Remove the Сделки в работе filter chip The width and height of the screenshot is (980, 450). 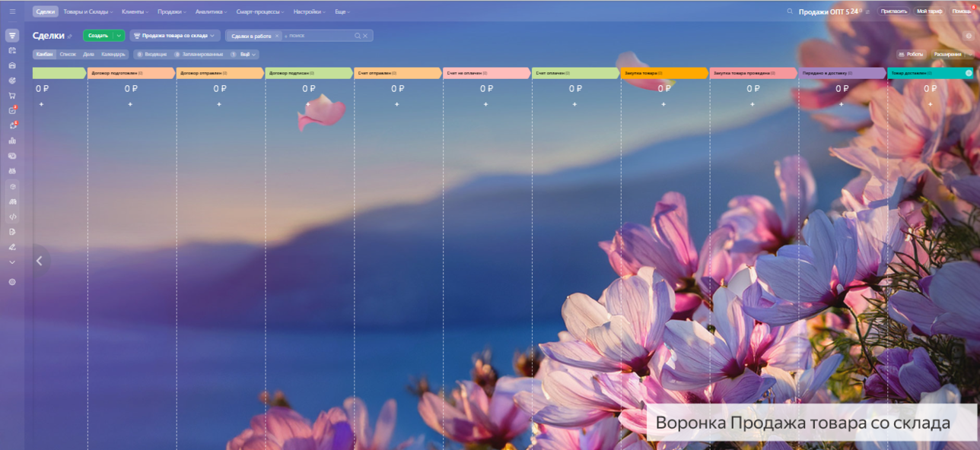(x=277, y=36)
